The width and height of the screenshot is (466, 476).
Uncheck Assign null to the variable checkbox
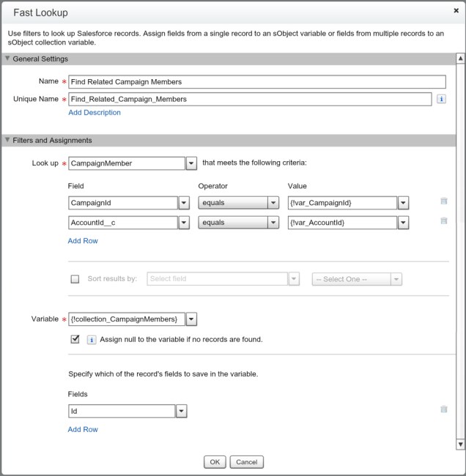pos(75,339)
